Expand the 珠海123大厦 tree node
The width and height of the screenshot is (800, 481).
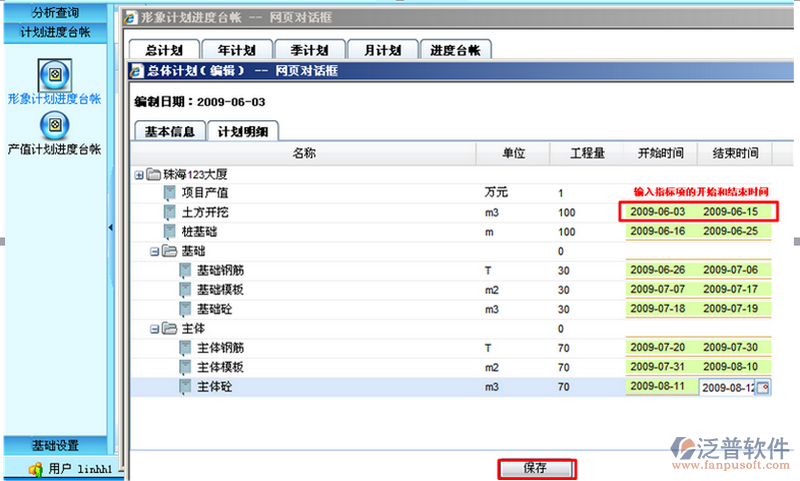(x=139, y=175)
